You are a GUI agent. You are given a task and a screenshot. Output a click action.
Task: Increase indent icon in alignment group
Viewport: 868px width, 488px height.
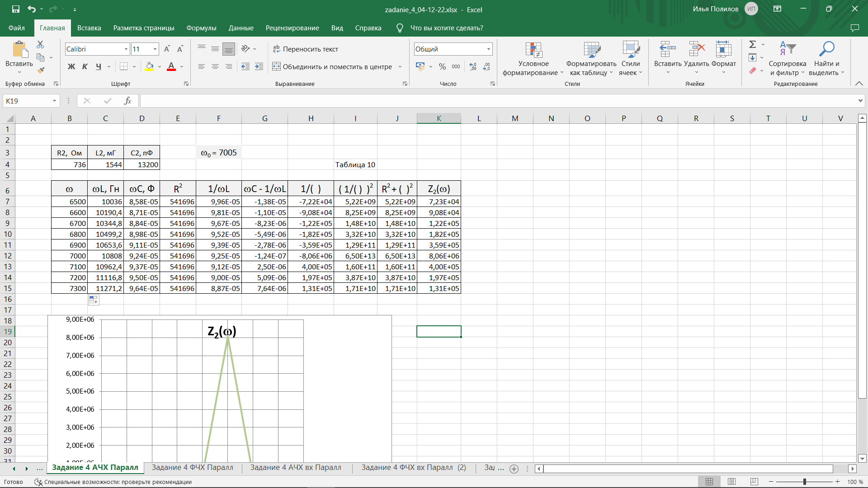tap(259, 66)
